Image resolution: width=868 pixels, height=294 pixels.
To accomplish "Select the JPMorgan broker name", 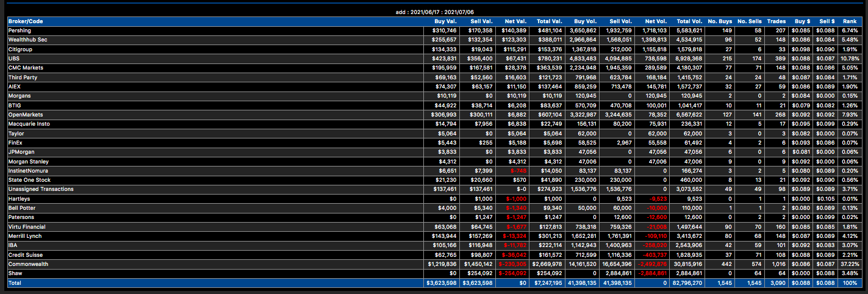I will coord(21,152).
